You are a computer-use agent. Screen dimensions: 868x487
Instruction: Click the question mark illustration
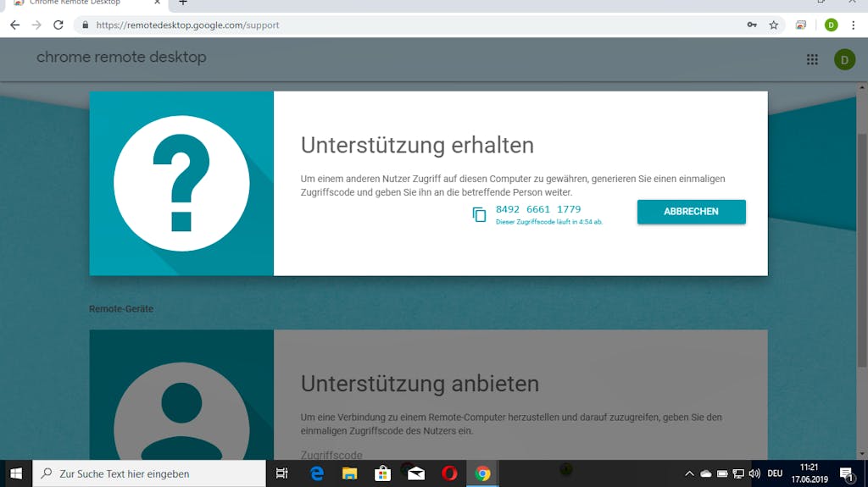181,183
